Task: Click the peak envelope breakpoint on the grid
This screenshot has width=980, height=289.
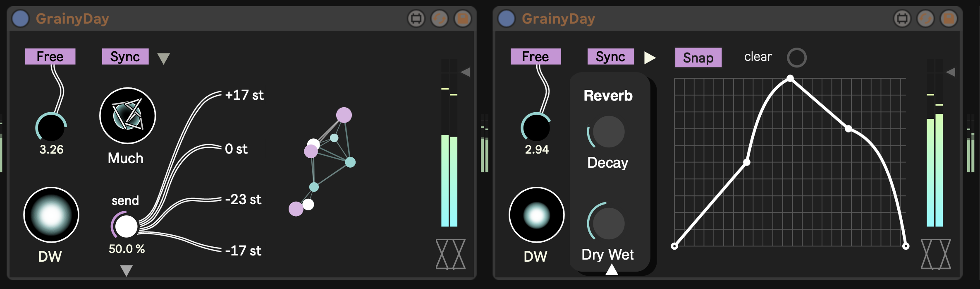Action: pyautogui.click(x=790, y=78)
